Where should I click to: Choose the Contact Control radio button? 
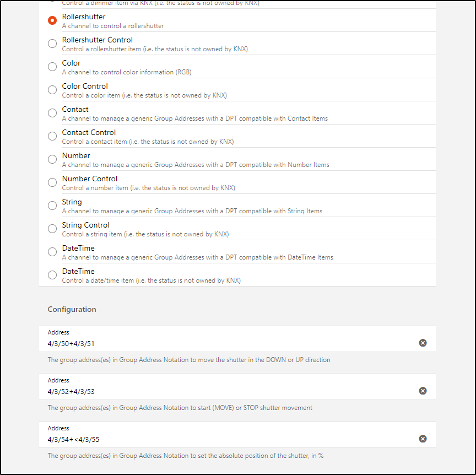[x=52, y=136]
